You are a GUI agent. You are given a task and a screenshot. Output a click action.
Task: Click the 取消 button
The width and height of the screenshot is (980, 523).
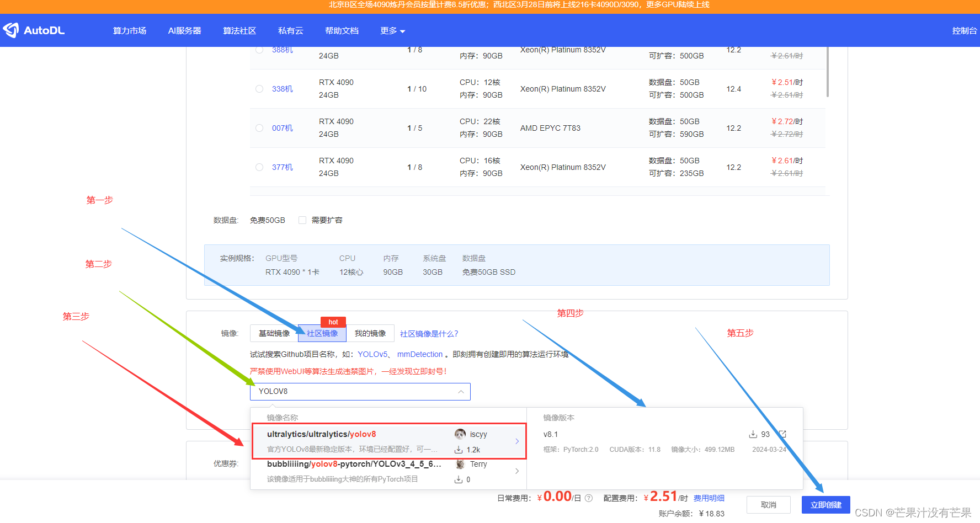769,505
